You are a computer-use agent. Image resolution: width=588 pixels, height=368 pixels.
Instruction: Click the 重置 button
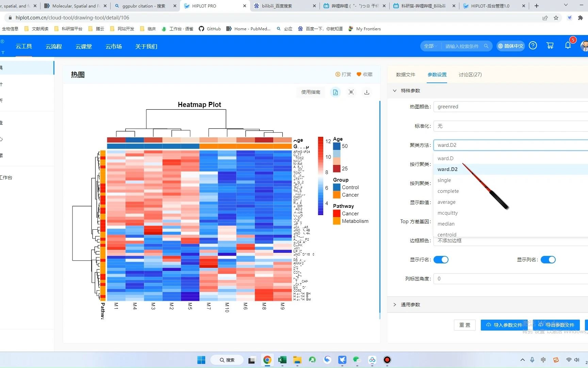pyautogui.click(x=465, y=325)
